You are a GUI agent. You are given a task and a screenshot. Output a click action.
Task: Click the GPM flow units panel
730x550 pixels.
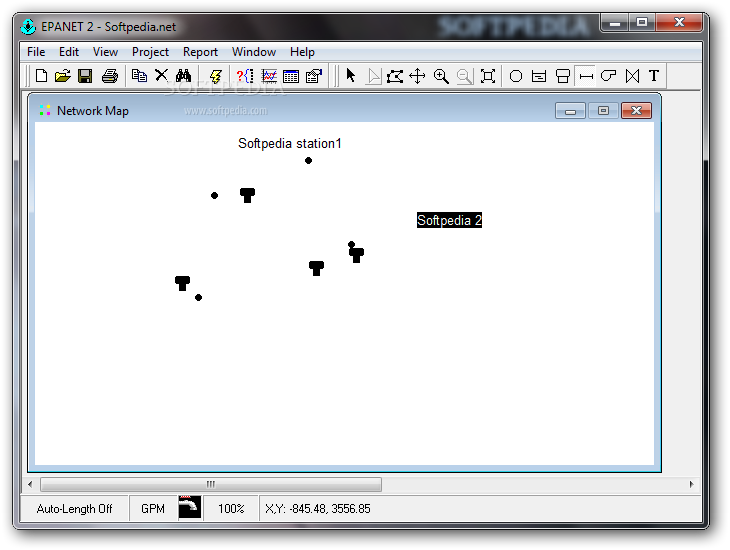[x=153, y=509]
